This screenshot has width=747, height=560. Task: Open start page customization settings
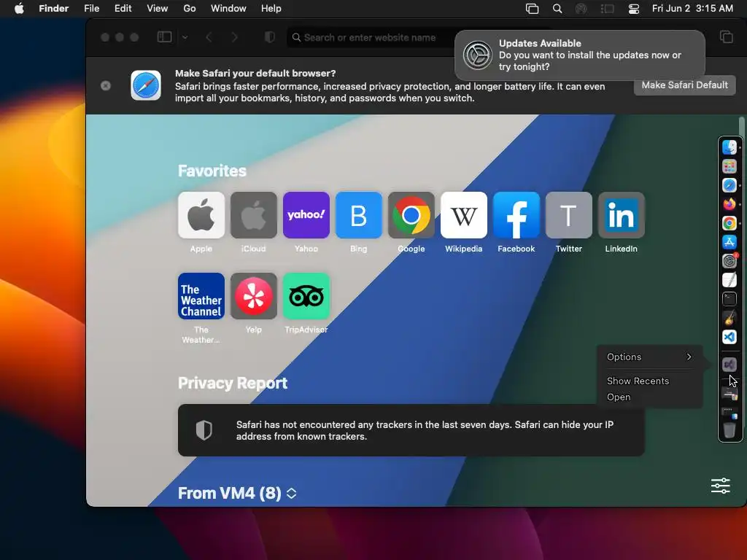(720, 486)
